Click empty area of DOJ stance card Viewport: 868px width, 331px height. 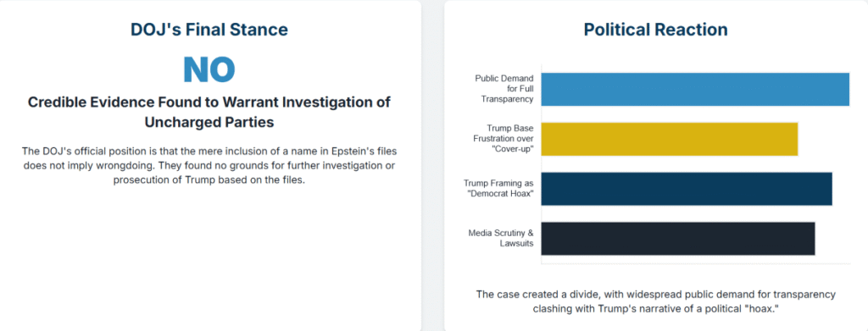[x=209, y=260]
